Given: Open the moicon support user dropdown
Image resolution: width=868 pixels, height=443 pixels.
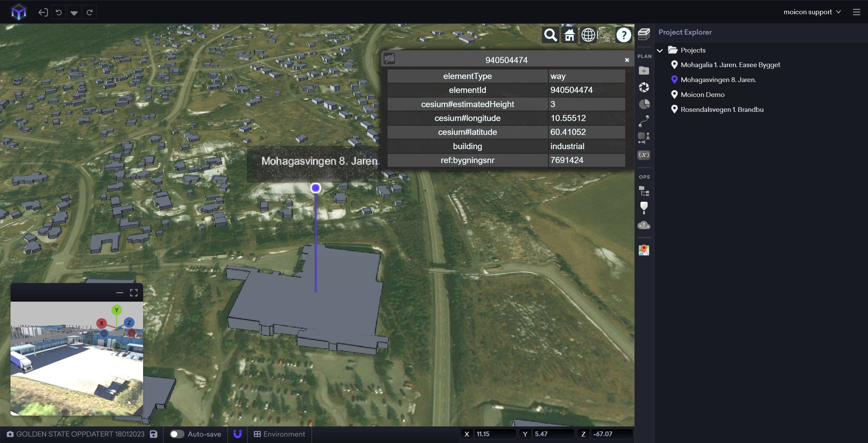Looking at the screenshot, I should click(x=812, y=12).
